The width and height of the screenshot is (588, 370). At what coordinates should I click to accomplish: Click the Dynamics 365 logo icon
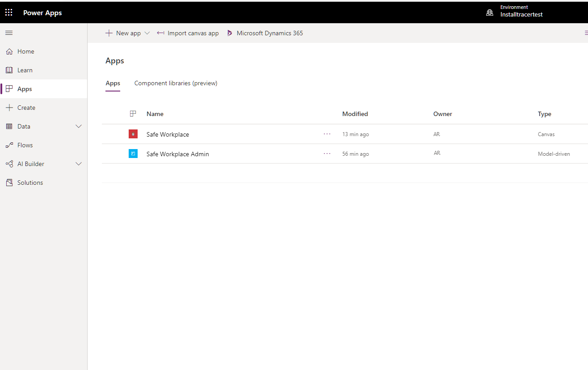click(230, 33)
